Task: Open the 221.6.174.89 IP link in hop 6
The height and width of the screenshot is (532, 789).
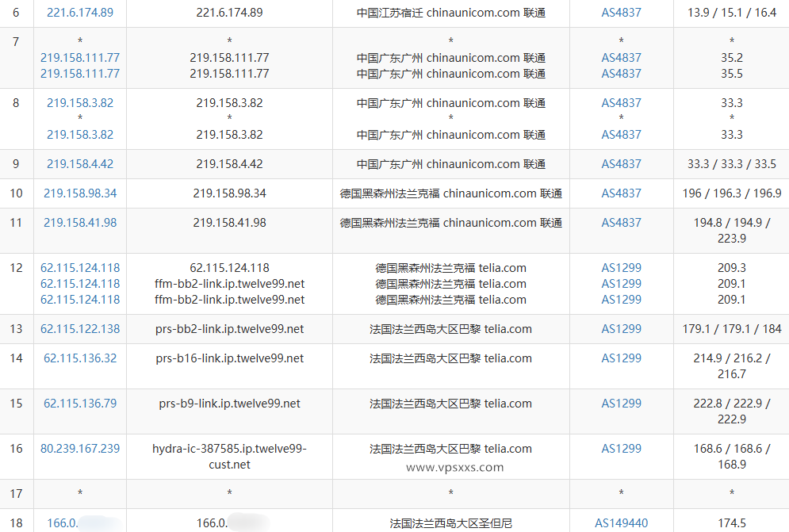Action: 80,13
